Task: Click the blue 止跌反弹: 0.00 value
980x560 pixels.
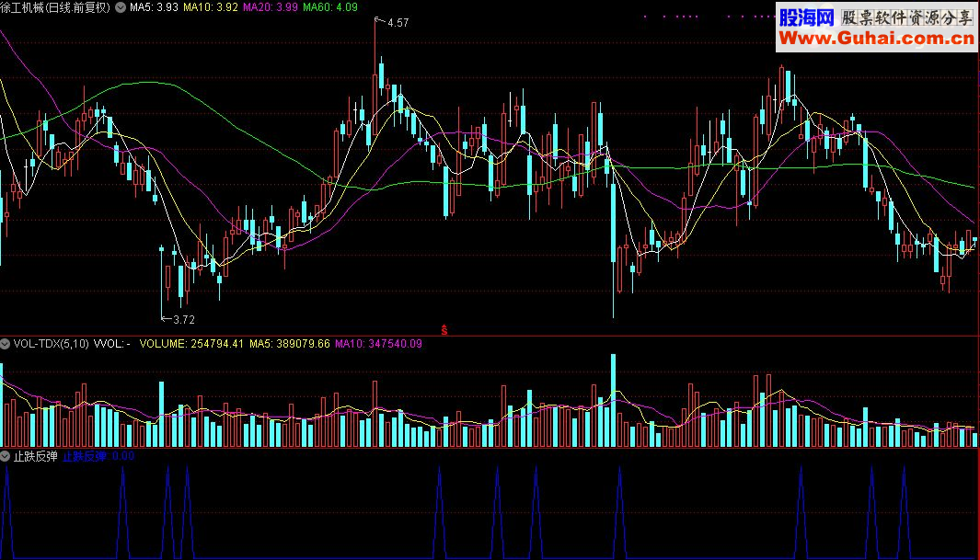Action: [x=98, y=456]
